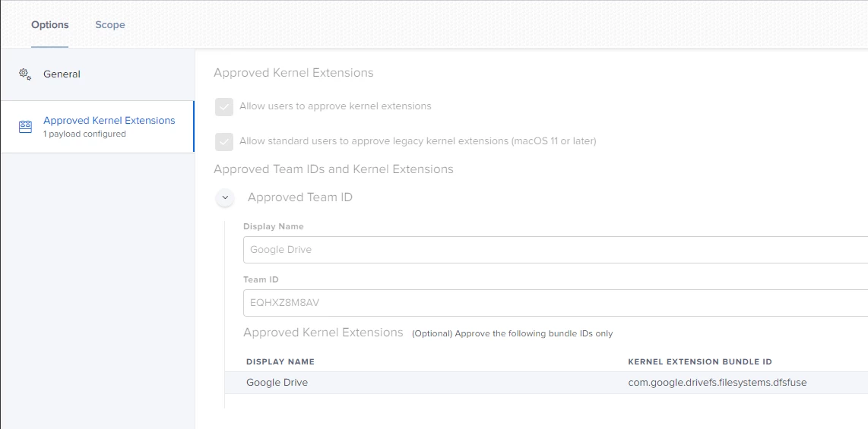The height and width of the screenshot is (429, 868).
Task: Click the com.google.drivefs.filesystems.dfsfuse bundle ID cell
Action: tap(717, 383)
